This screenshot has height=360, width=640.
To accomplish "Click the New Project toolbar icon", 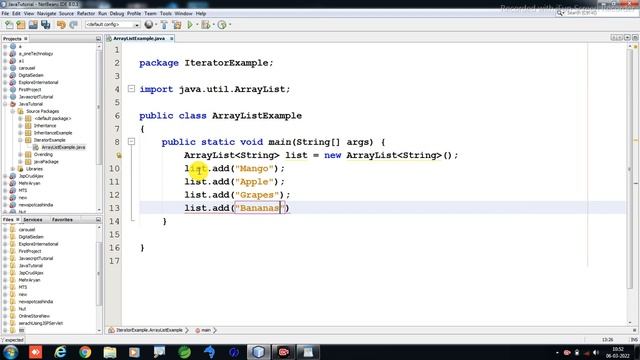I will (x=21, y=25).
